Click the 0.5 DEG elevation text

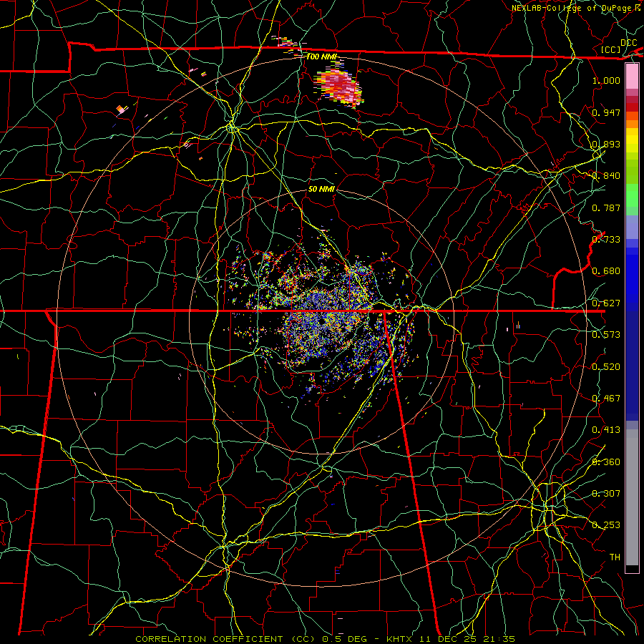[x=343, y=639]
